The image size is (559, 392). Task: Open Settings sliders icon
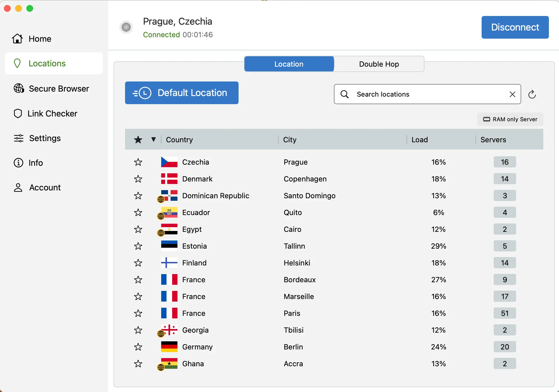[19, 138]
